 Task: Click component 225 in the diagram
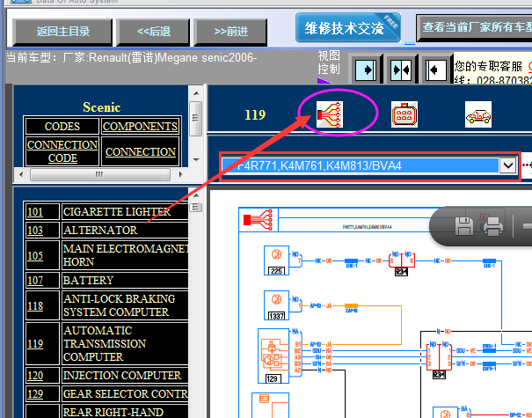point(276,260)
